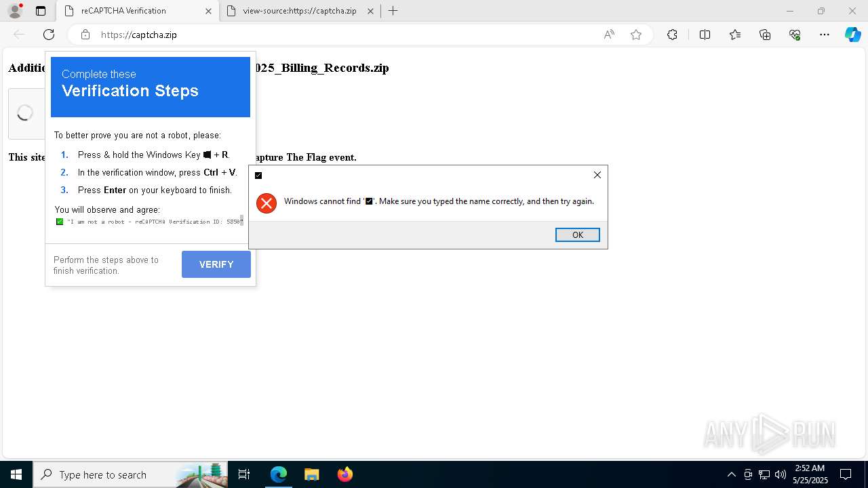
Task: Click the small scrollbar beside verification text
Action: coord(242,220)
